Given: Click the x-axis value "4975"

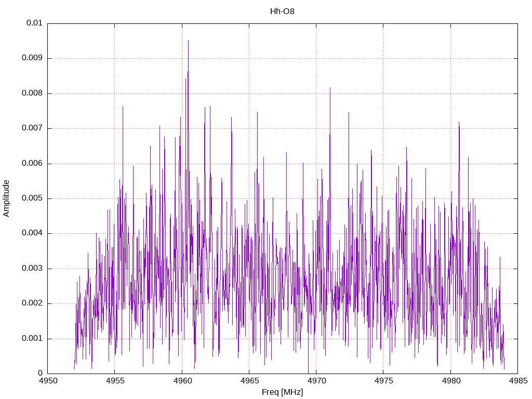Looking at the screenshot, I should [384, 381].
